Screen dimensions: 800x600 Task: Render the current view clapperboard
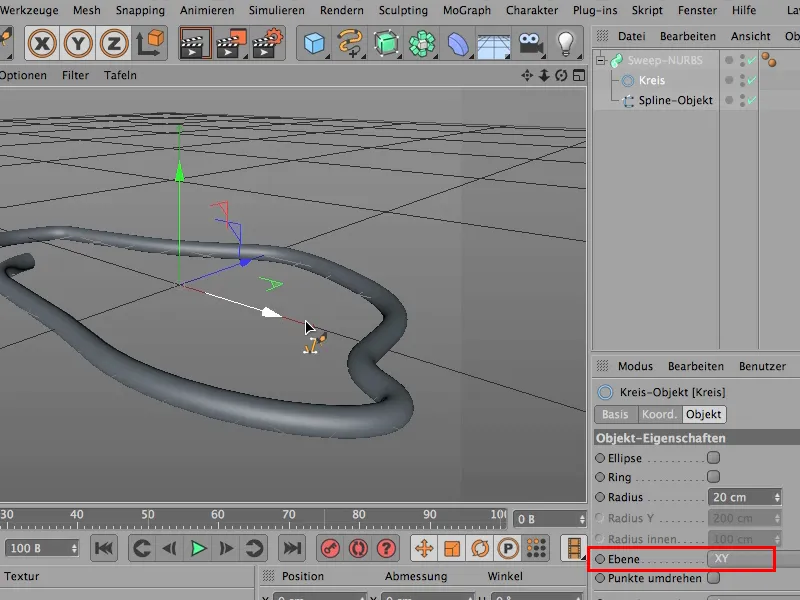pos(195,44)
